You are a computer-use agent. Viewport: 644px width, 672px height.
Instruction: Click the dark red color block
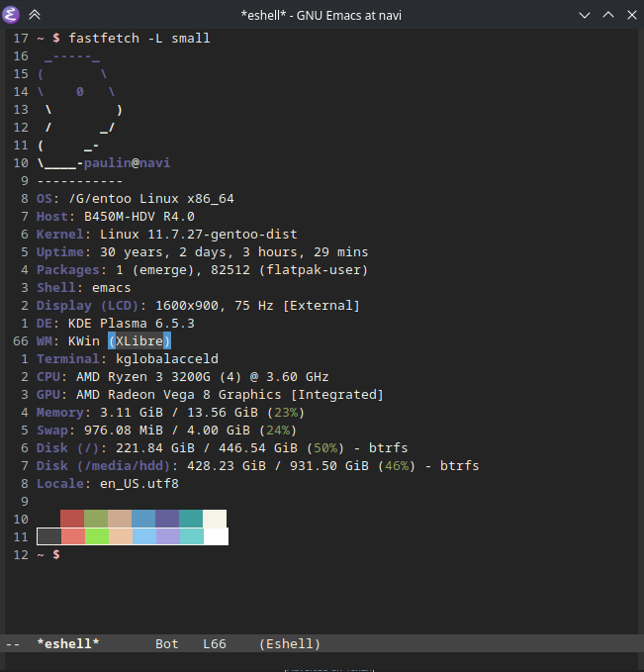coord(72,519)
